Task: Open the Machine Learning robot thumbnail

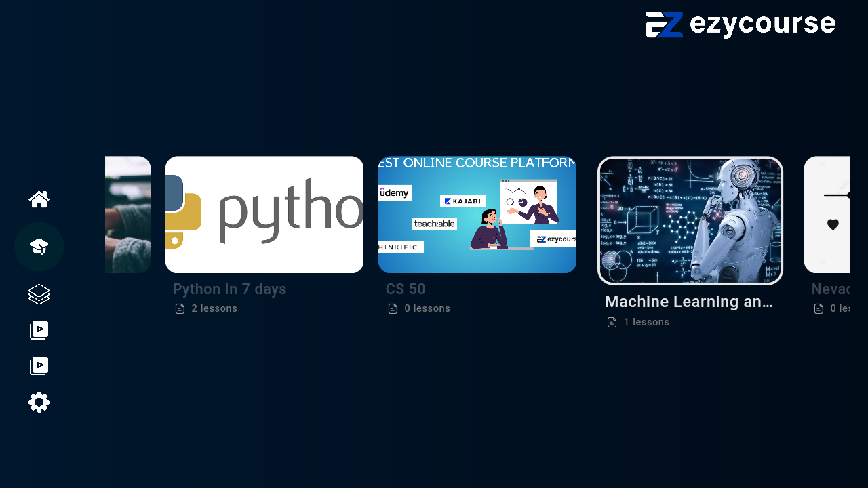Action: 690,221
